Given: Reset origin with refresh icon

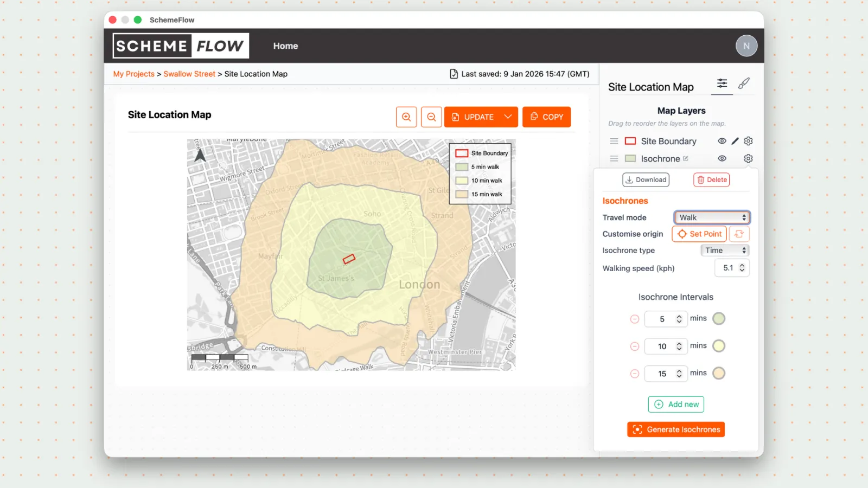Looking at the screenshot, I should (739, 234).
